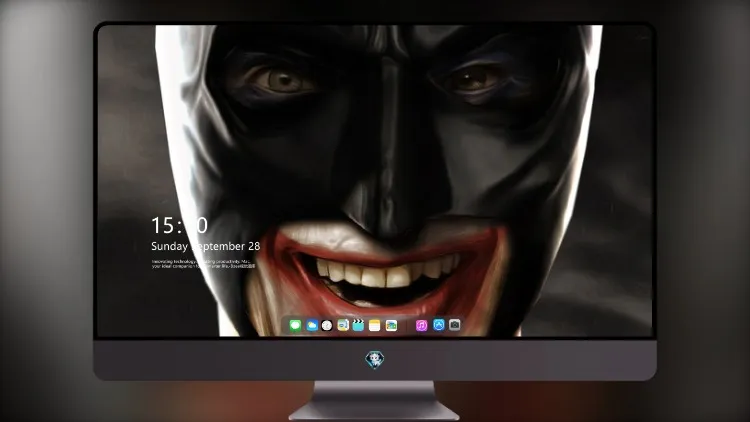This screenshot has height=422, width=750.
Task: Launch the Weather app from the dock
Action: (x=312, y=325)
